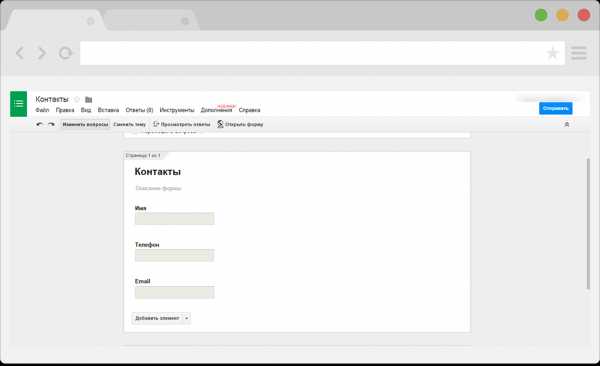Open the browser hamburger menu
This screenshot has height=366, width=600.
(579, 53)
